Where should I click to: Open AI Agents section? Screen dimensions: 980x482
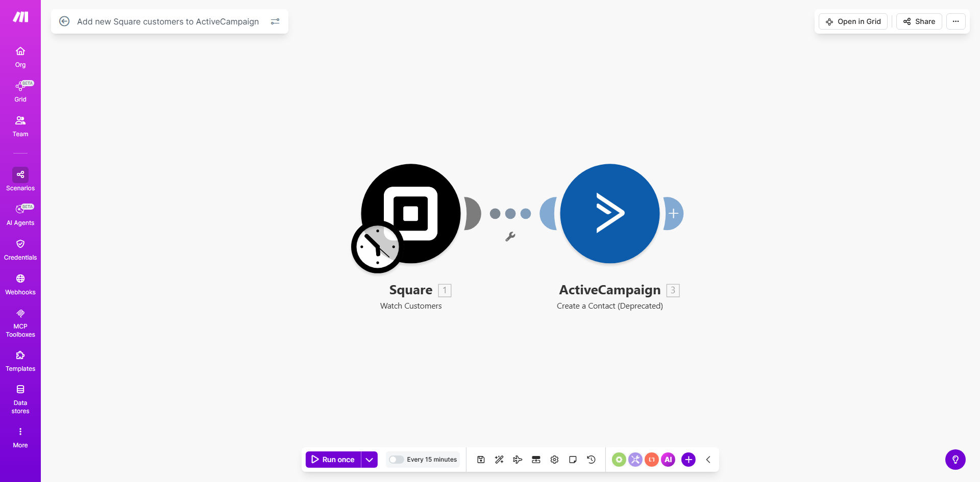[x=20, y=215]
